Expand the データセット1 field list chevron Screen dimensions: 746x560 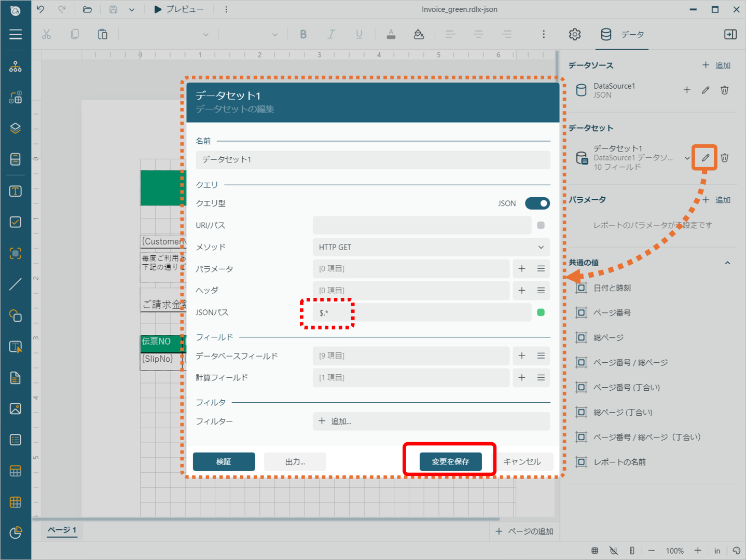pyautogui.click(x=687, y=158)
